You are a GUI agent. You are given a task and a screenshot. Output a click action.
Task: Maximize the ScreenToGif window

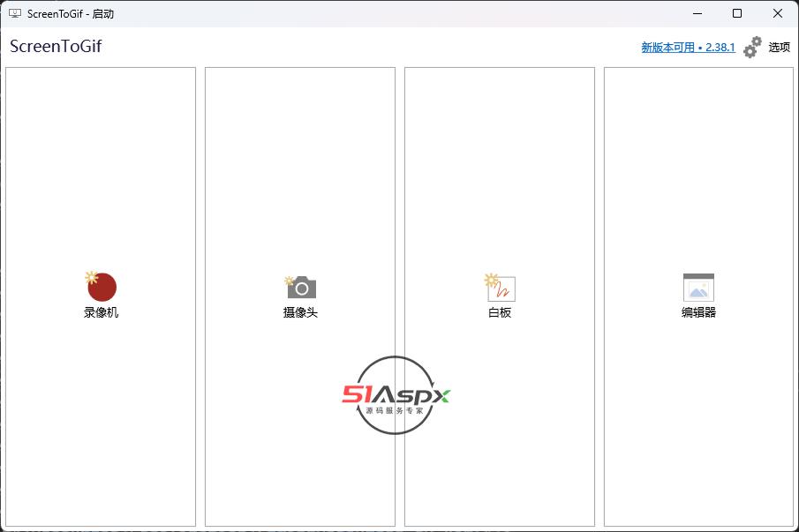point(737,14)
